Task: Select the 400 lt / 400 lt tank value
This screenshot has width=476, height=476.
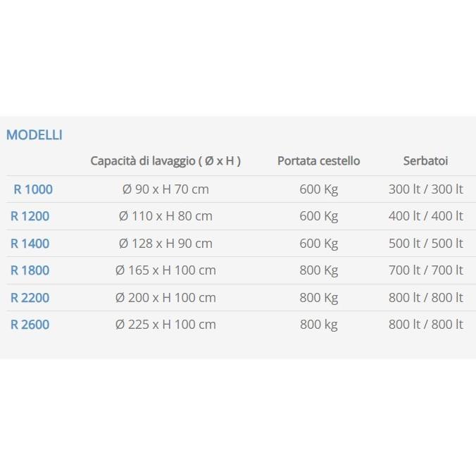Action: (425, 216)
